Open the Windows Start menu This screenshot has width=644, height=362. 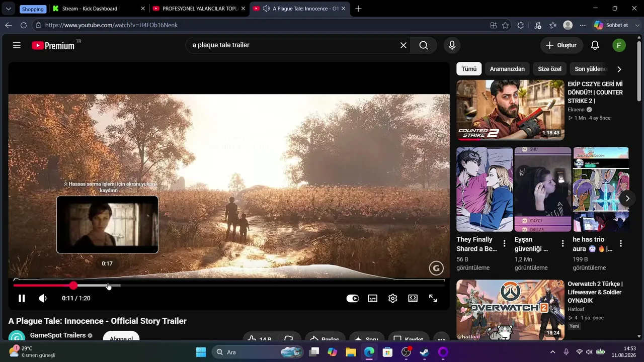tap(201, 352)
